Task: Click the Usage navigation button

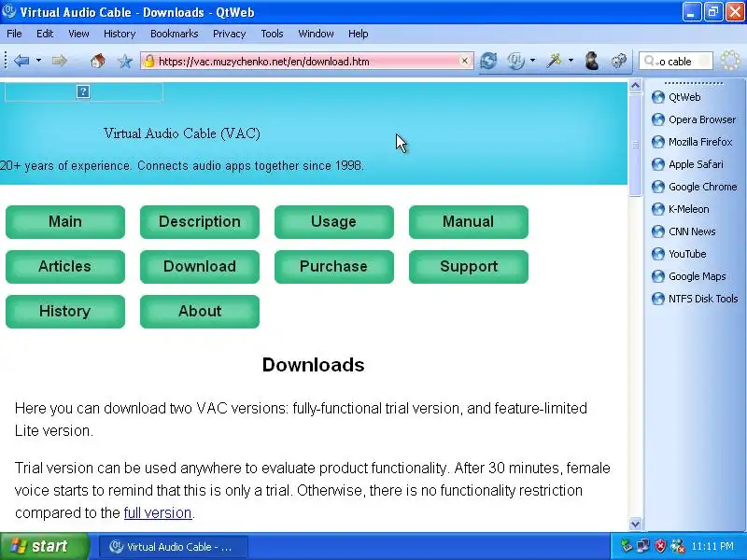Action: 334,222
